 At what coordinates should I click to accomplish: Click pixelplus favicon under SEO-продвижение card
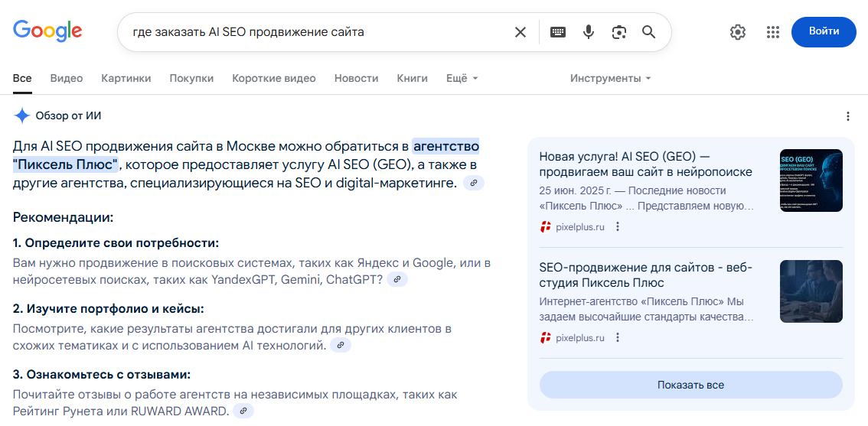(x=546, y=337)
